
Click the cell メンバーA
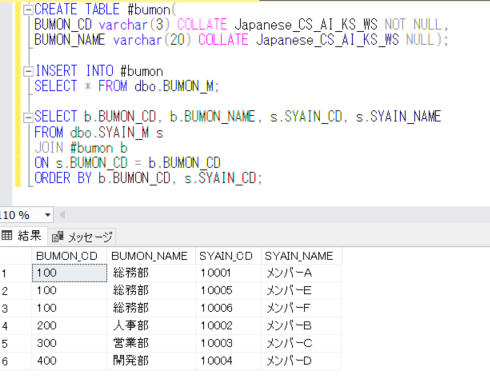pyautogui.click(x=301, y=273)
